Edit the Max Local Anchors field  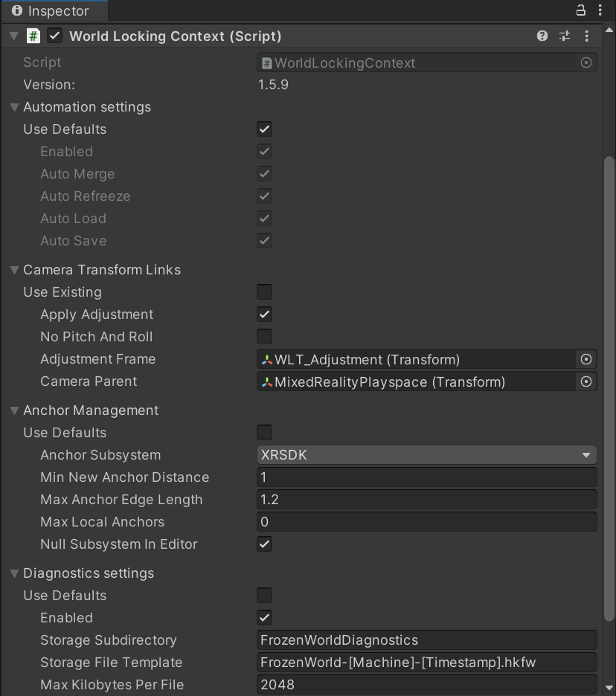coord(426,521)
